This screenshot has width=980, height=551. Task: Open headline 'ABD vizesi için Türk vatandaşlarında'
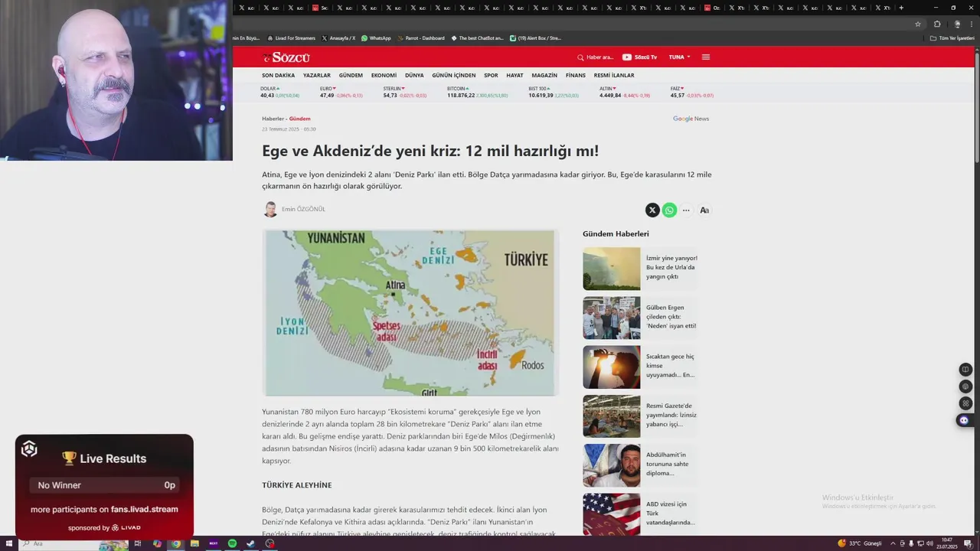click(670, 513)
